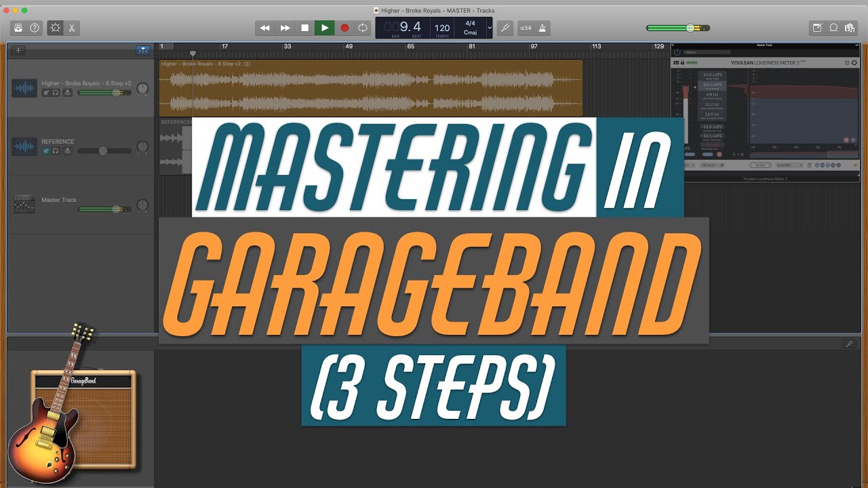Screen dimensions: 868x488
Task: Open the 4/4 Cmaj signature and key popup
Action: click(x=470, y=28)
